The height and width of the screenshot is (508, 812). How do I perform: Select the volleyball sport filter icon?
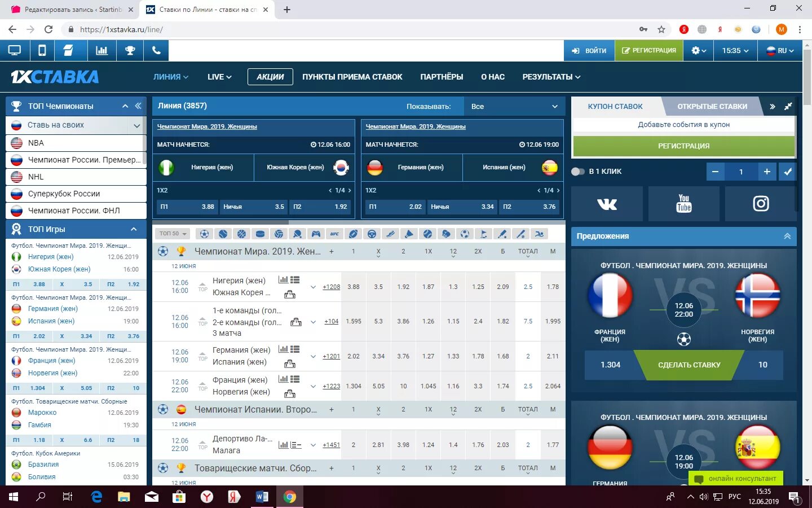(279, 234)
